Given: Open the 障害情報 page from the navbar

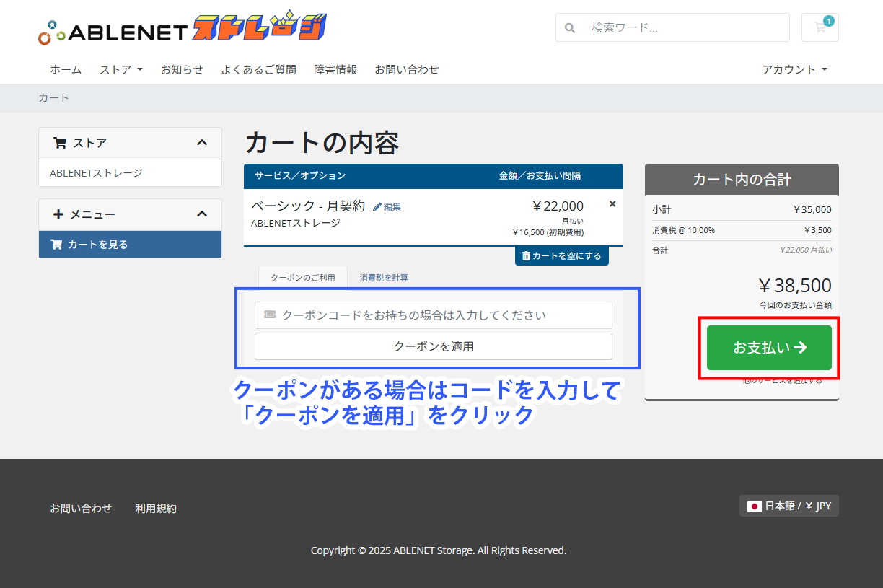Looking at the screenshot, I should (x=335, y=69).
